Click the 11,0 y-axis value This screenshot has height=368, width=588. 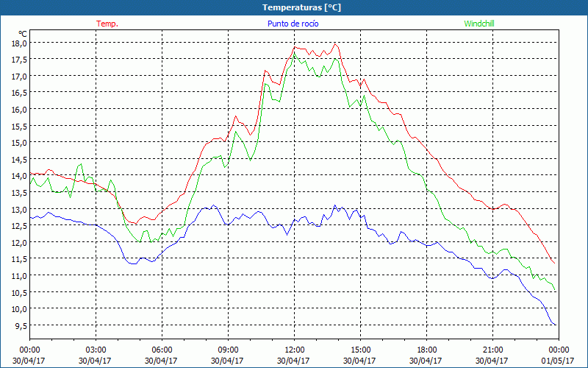(19, 275)
